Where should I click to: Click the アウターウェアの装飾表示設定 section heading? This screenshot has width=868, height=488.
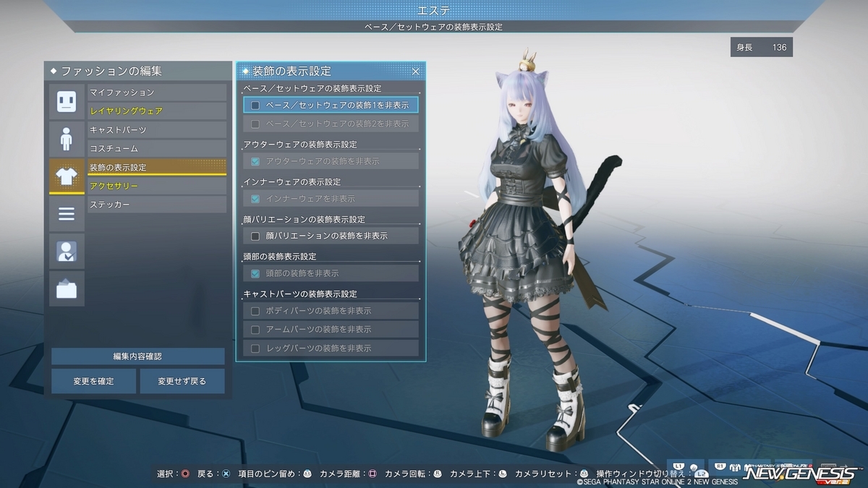[300, 145]
